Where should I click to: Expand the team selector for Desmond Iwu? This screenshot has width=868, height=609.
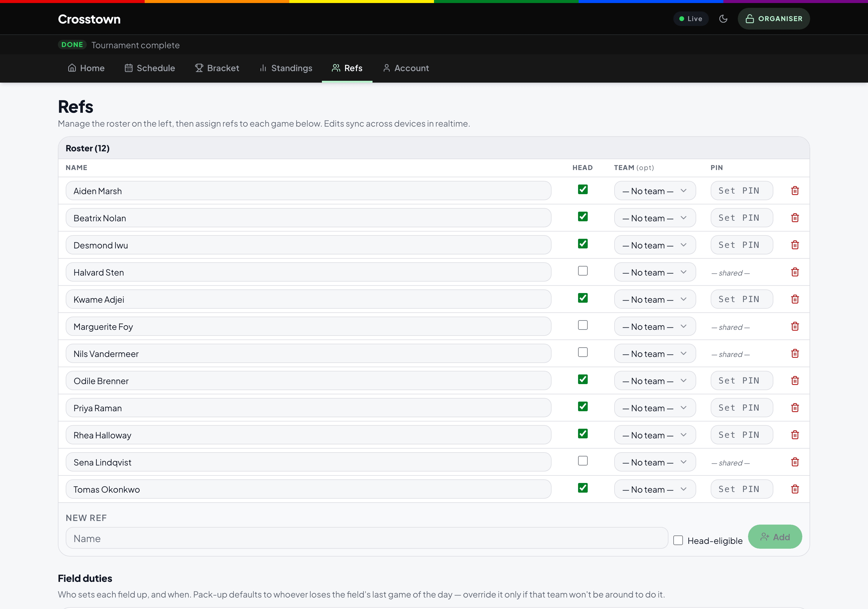click(655, 245)
